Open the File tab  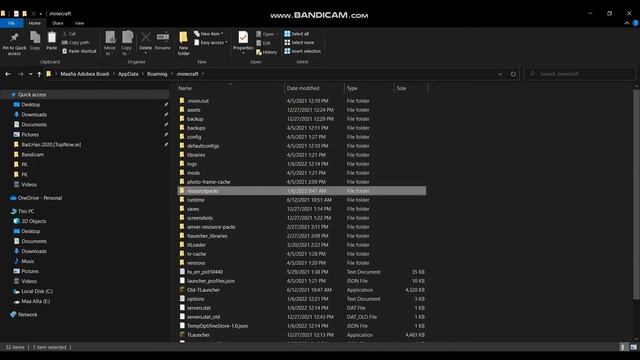(11, 23)
